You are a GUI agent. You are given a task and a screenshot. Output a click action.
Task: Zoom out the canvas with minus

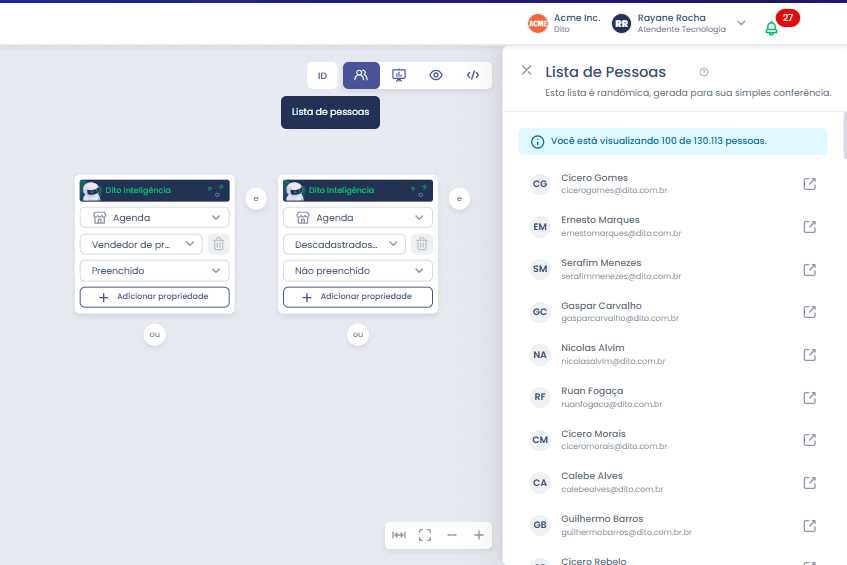[452, 535]
